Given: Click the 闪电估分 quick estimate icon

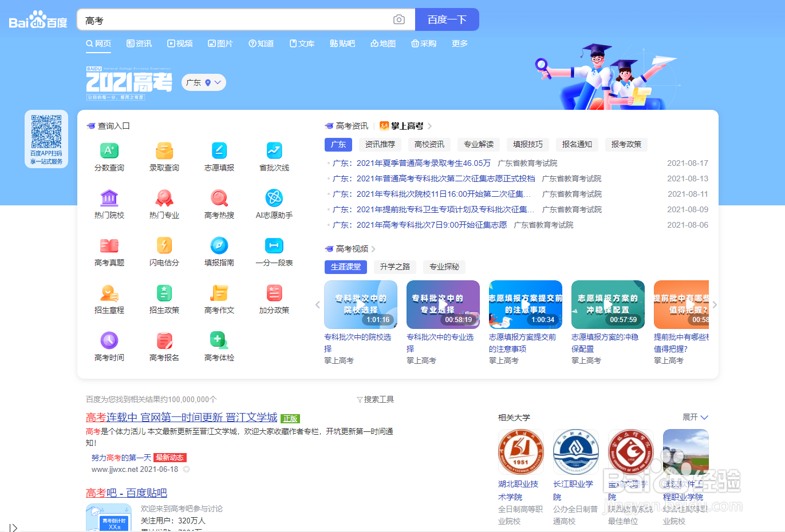Looking at the screenshot, I should pyautogui.click(x=164, y=245).
